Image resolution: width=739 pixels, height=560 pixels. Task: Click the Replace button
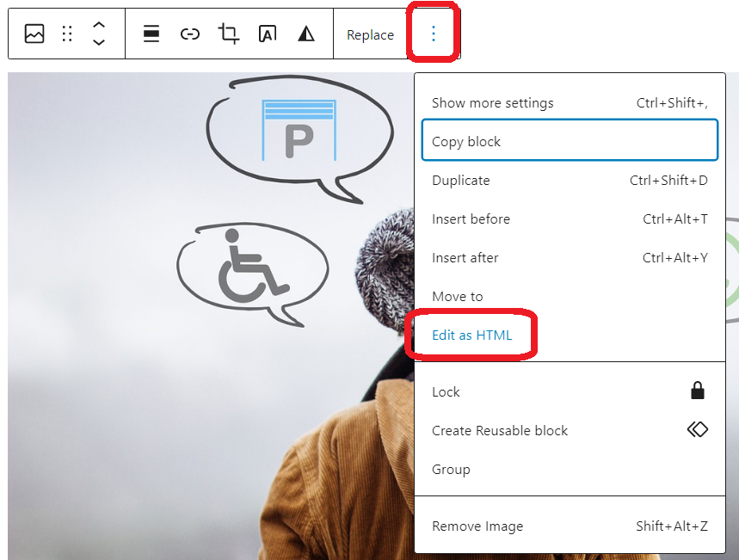[370, 35]
